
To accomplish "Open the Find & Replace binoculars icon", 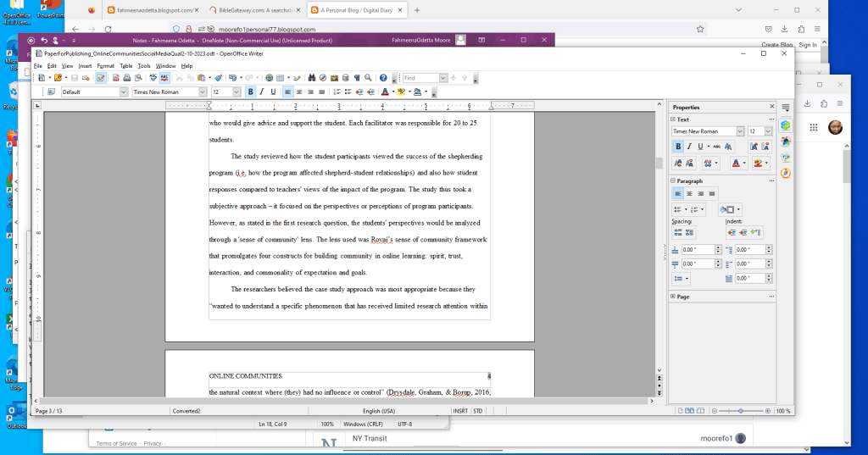I will click(312, 78).
